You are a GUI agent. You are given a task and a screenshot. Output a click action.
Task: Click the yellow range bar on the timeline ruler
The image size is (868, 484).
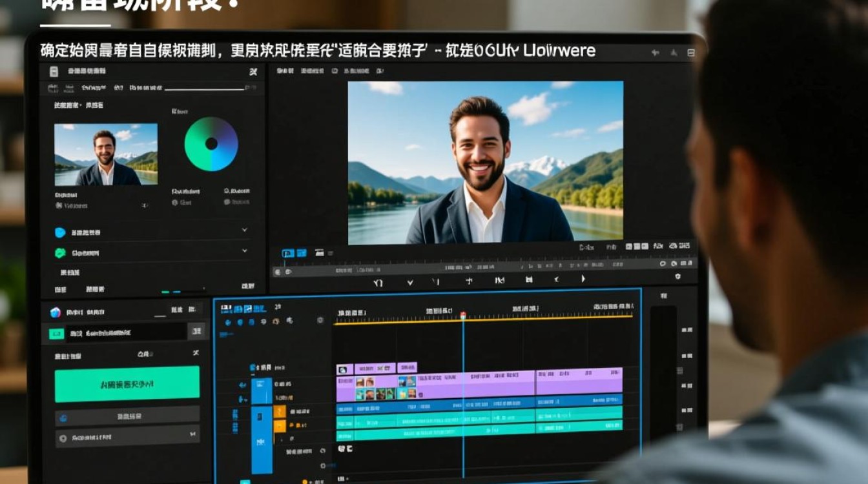coord(483,319)
